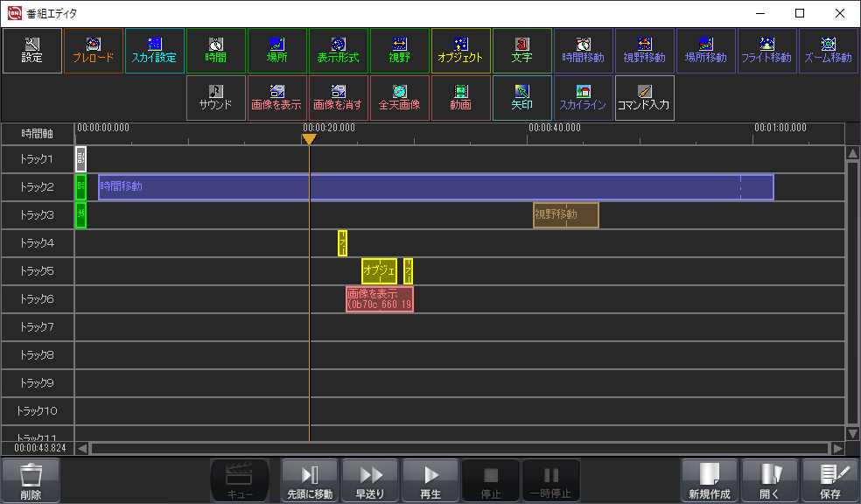
Task: Choose the オブジェクト object tool
Action: [x=461, y=51]
